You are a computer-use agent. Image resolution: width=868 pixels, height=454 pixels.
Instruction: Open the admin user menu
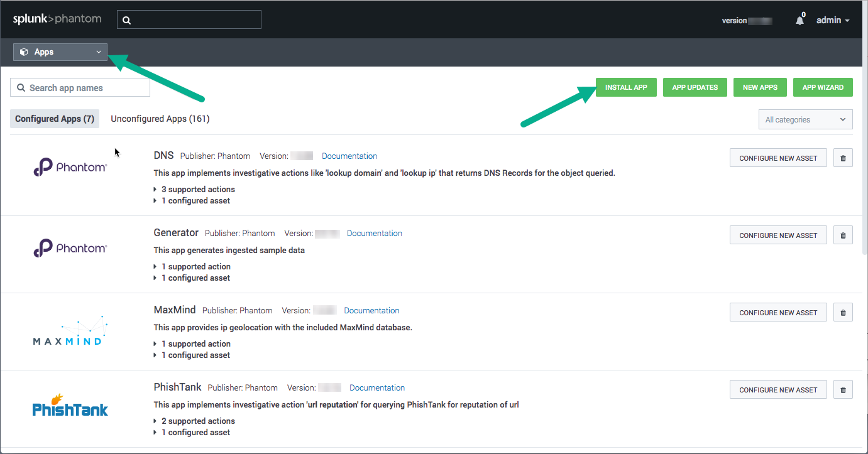click(x=833, y=20)
